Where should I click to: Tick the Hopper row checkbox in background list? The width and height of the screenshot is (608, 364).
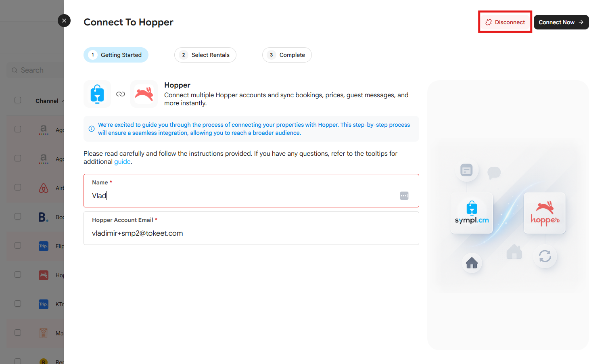coord(18,274)
